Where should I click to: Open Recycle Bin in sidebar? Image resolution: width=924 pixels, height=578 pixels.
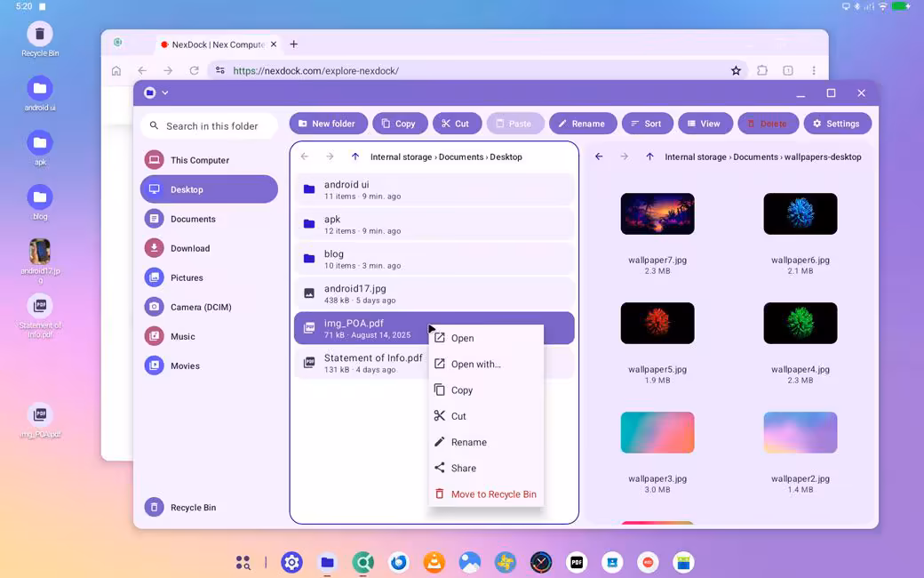pos(209,507)
